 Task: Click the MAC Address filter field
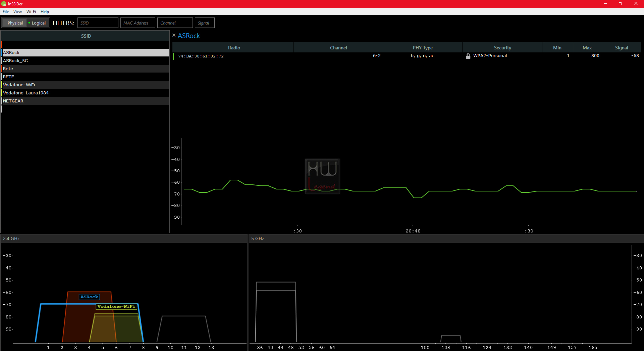click(138, 23)
